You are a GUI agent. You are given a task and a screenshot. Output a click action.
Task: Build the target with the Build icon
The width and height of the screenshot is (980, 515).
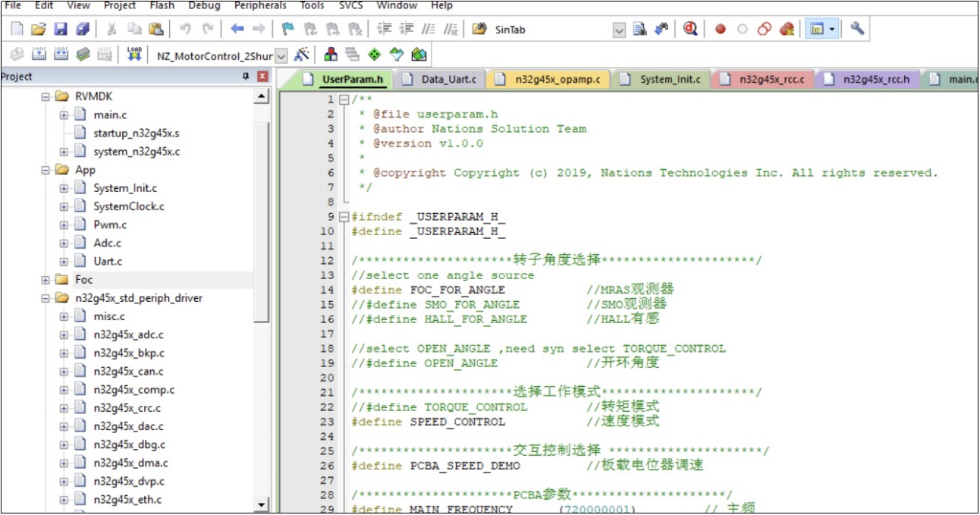click(x=39, y=55)
